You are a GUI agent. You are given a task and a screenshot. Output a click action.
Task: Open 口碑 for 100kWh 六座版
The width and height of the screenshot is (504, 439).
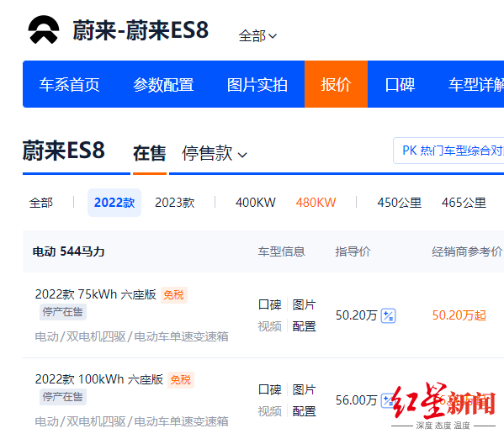pyautogui.click(x=270, y=389)
